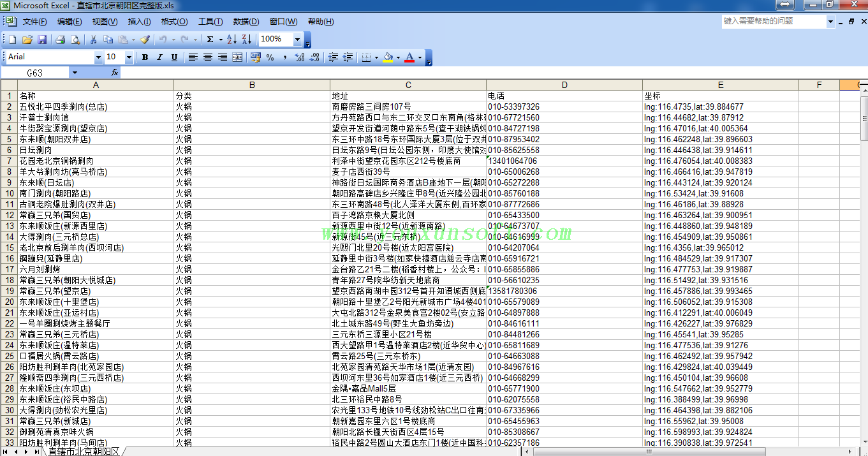The width and height of the screenshot is (868, 456).
Task: Sort ascending A to Z
Action: tap(232, 40)
